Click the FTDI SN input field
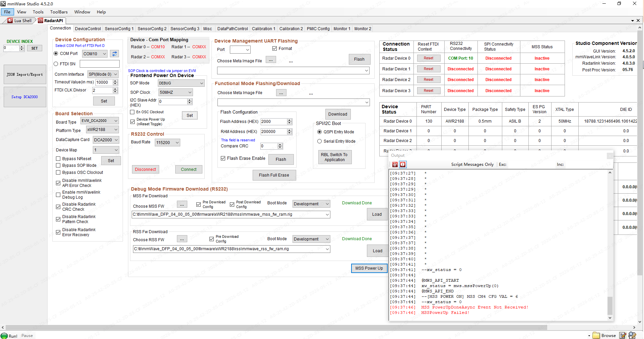Screen dimensions: 644x339 click(100, 64)
